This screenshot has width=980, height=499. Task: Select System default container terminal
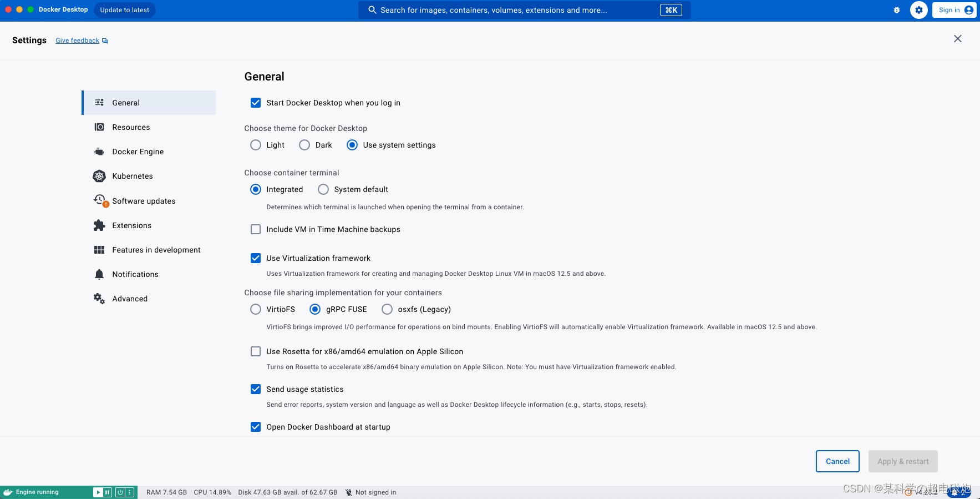click(323, 189)
